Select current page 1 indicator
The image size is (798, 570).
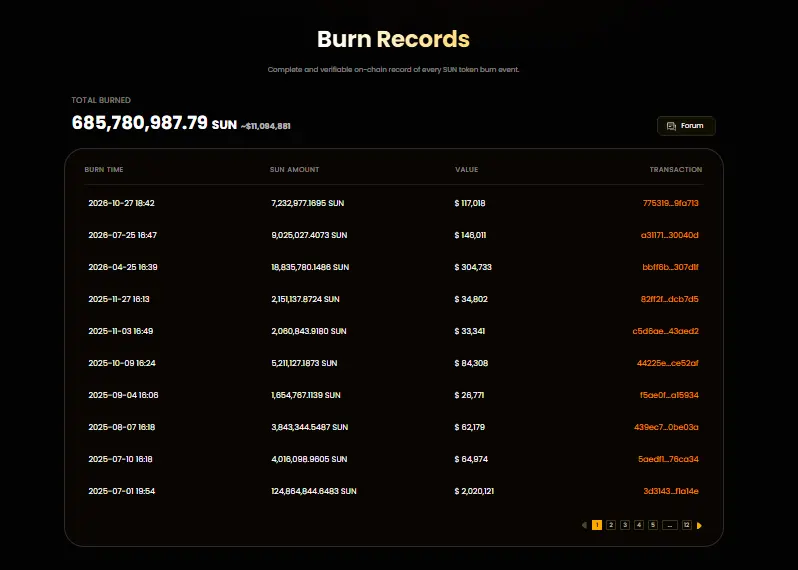(x=597, y=525)
